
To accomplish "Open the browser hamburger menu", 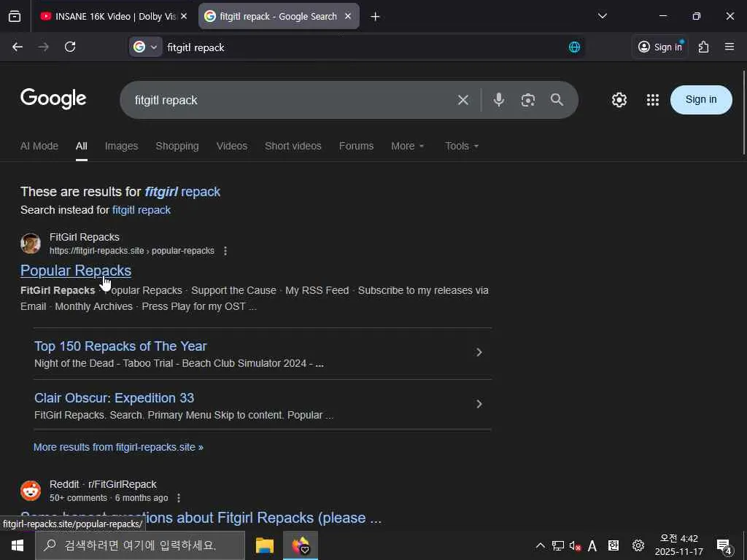I will click(x=729, y=47).
